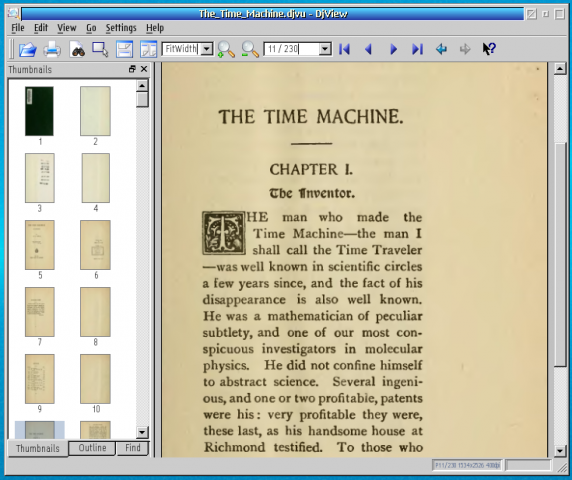Go to the next page

click(x=393, y=49)
